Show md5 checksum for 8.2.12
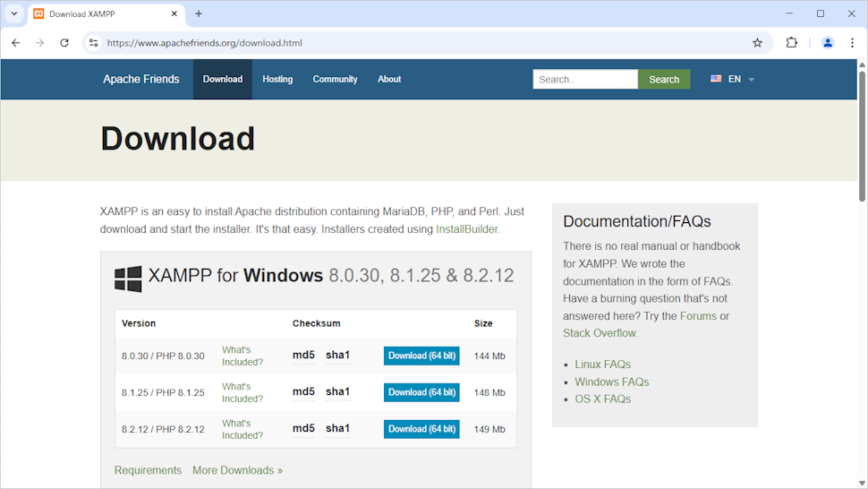 pos(303,428)
